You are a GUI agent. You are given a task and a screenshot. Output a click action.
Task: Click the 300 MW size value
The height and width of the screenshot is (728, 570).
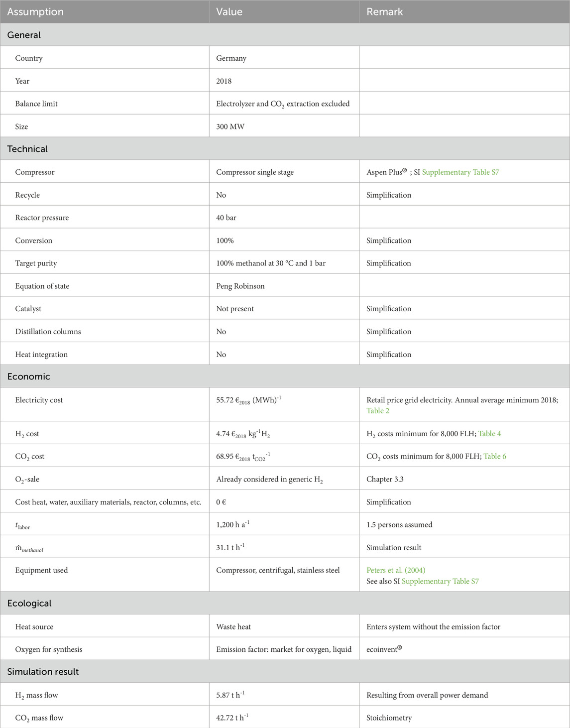point(230,126)
